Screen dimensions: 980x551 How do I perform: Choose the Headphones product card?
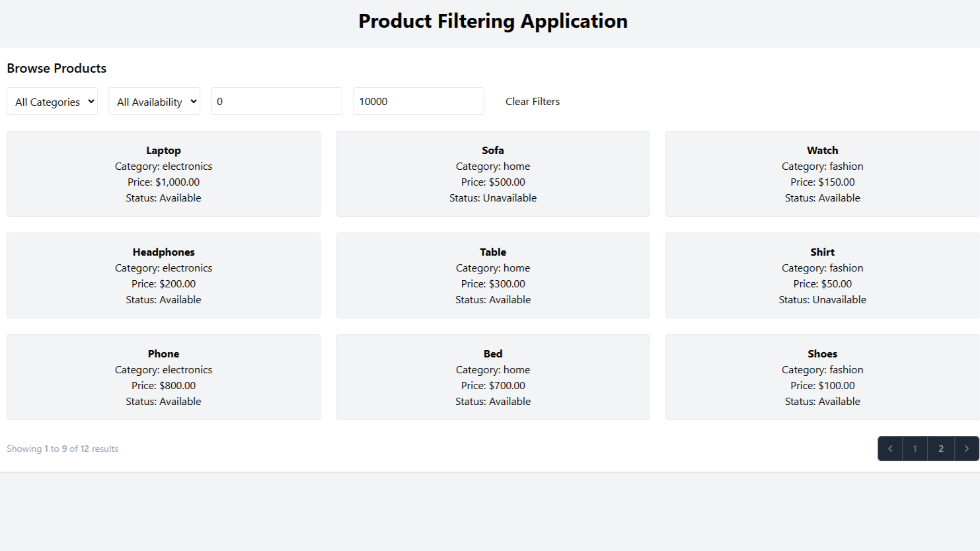point(163,275)
